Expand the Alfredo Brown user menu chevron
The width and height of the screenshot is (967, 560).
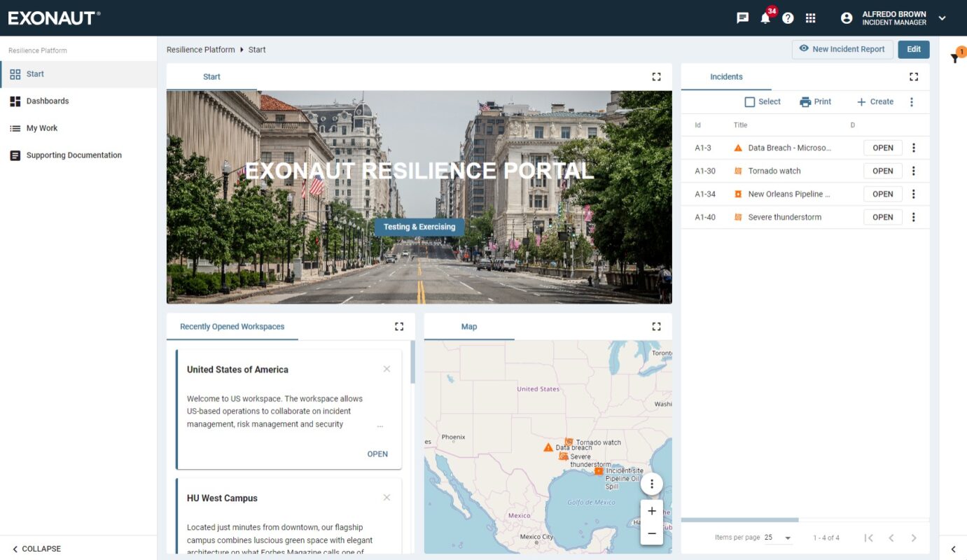[942, 18]
